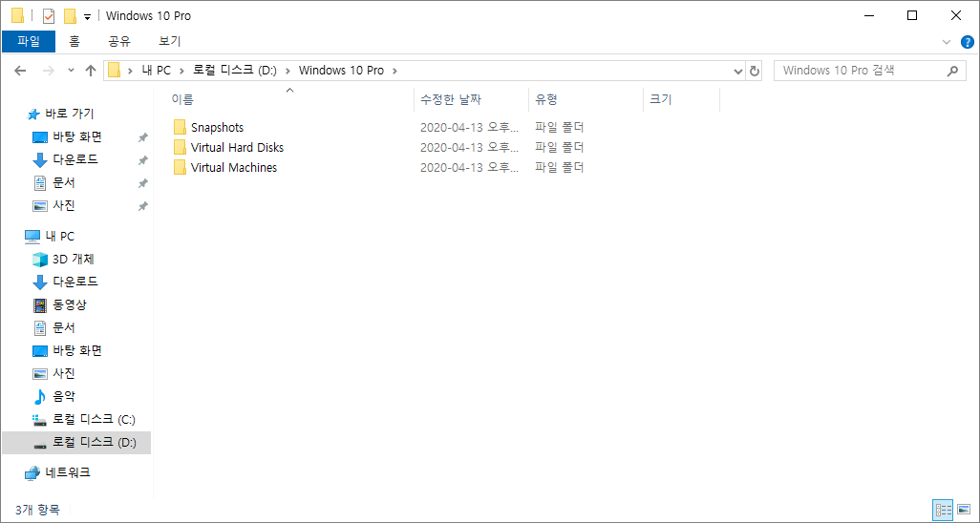Sort by the 이름 column header
Screen dimensions: 980x523
click(289, 99)
